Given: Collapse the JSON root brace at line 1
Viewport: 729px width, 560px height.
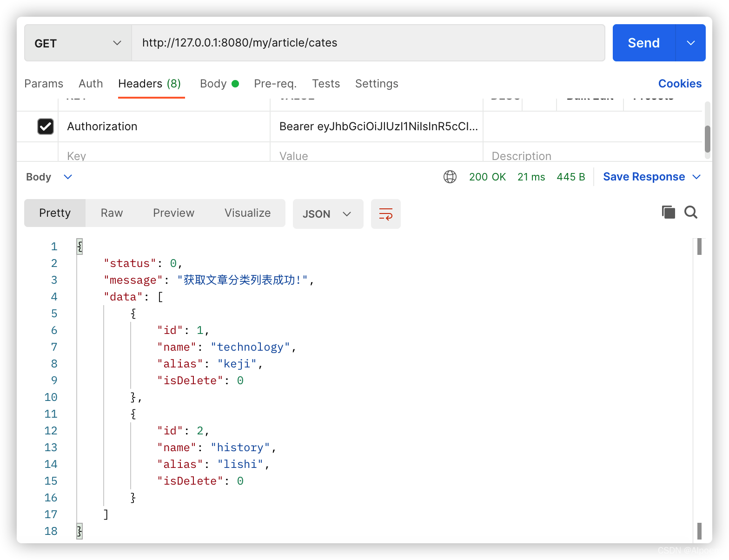Looking at the screenshot, I should pyautogui.click(x=80, y=247).
